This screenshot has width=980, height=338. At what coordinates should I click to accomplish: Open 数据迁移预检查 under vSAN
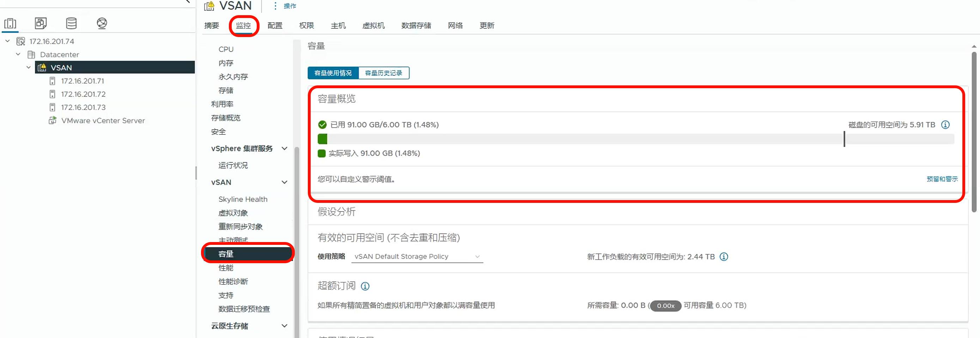pyautogui.click(x=244, y=309)
